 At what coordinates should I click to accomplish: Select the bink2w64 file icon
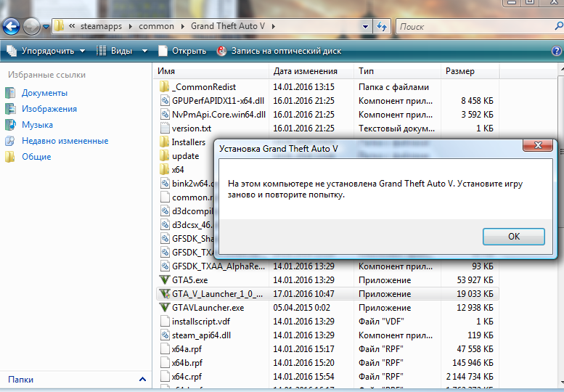click(x=165, y=184)
